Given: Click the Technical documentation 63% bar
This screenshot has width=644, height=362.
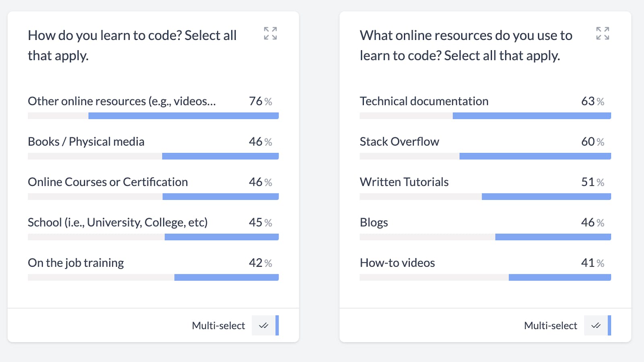Looking at the screenshot, I should click(x=532, y=116).
